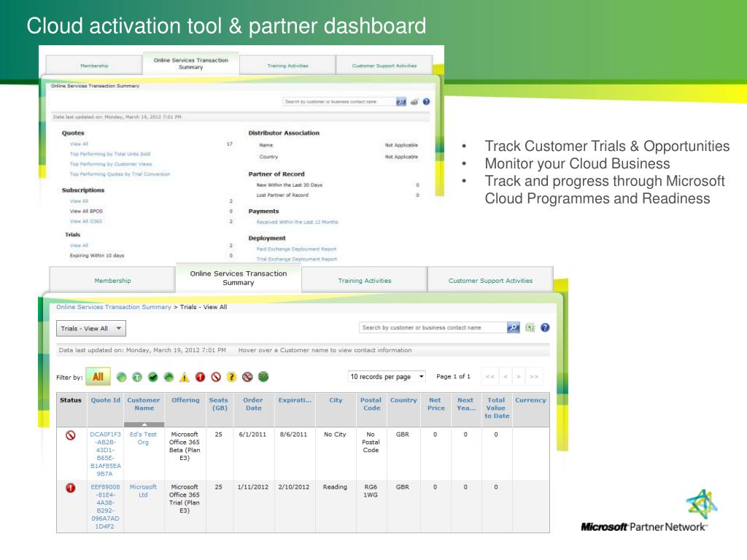The width and height of the screenshot is (747, 560).
Task: Filter trials by the green checkmark status
Action: (153, 377)
